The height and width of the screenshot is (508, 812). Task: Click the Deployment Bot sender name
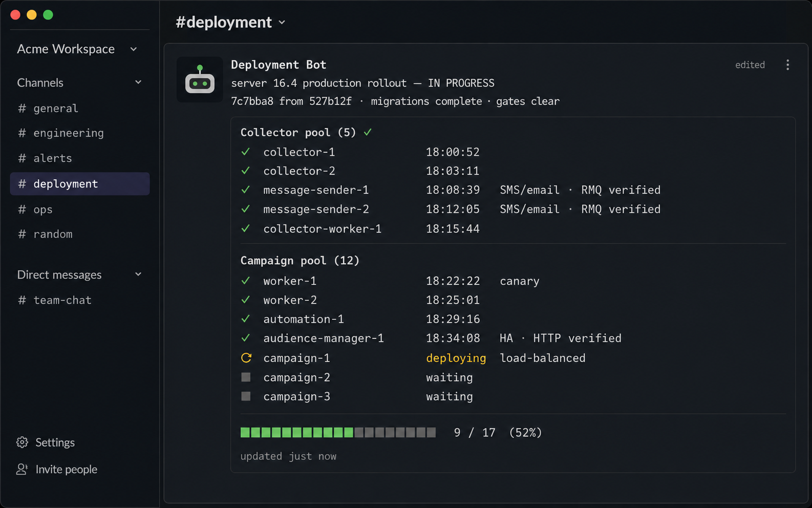click(279, 65)
